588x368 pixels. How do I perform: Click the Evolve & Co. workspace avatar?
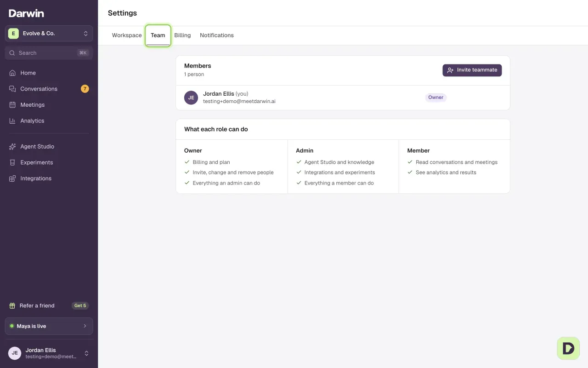point(13,33)
